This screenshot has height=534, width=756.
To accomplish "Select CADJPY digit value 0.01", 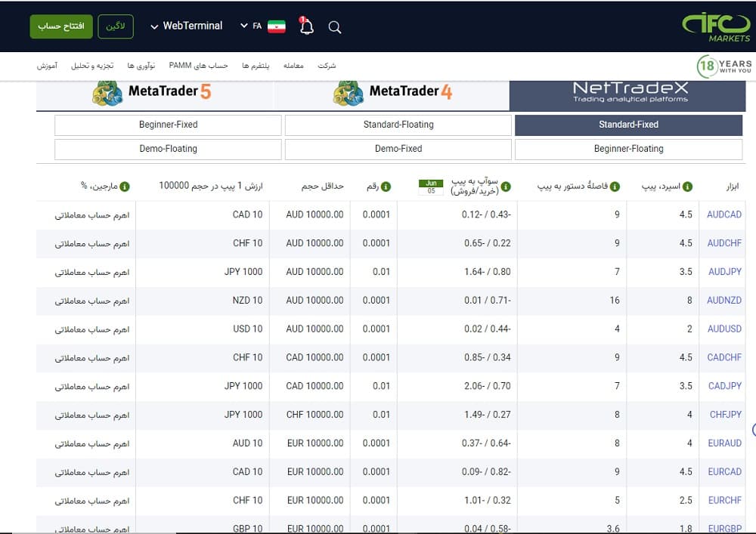I will pyautogui.click(x=381, y=386).
